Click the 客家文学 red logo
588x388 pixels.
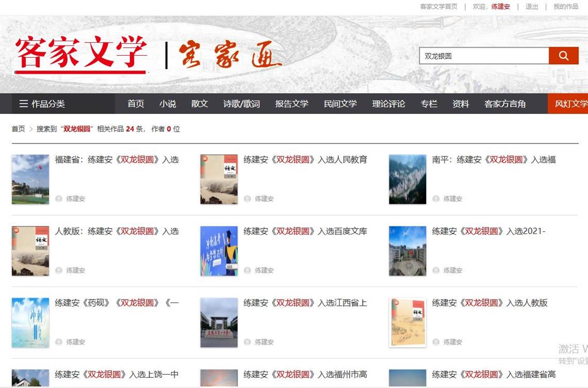point(81,54)
